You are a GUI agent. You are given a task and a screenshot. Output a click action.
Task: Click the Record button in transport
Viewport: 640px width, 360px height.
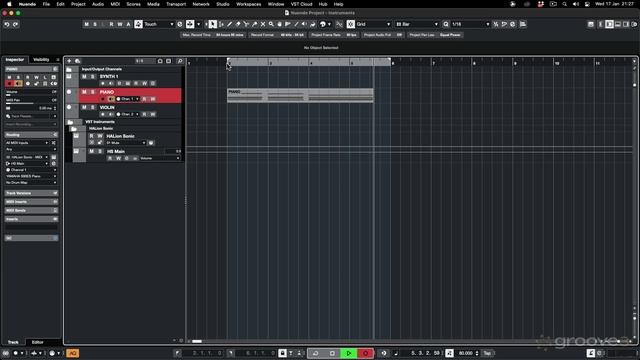(365, 353)
